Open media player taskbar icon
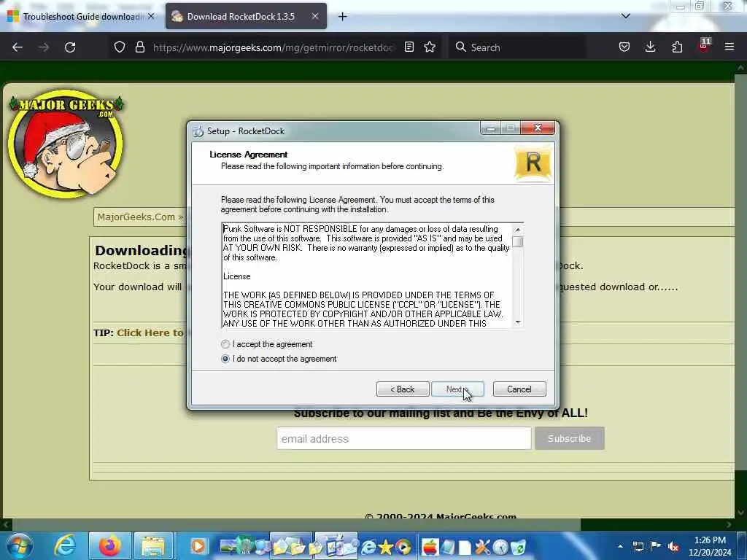 198,547
